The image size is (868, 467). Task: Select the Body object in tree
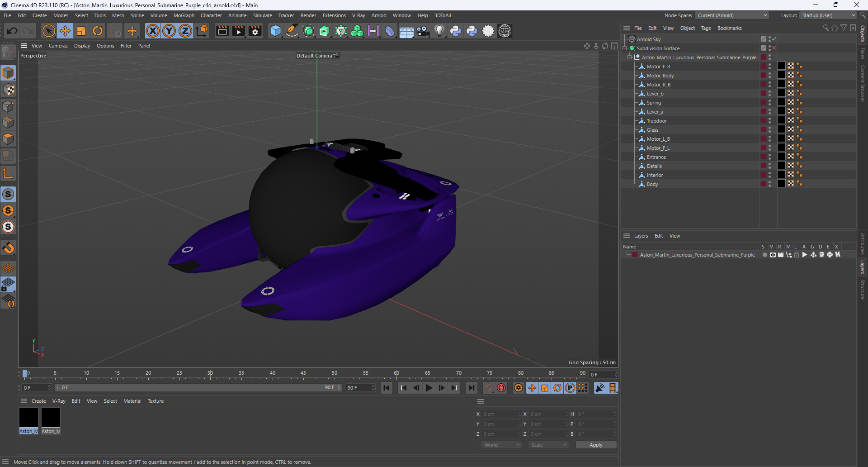coord(652,184)
